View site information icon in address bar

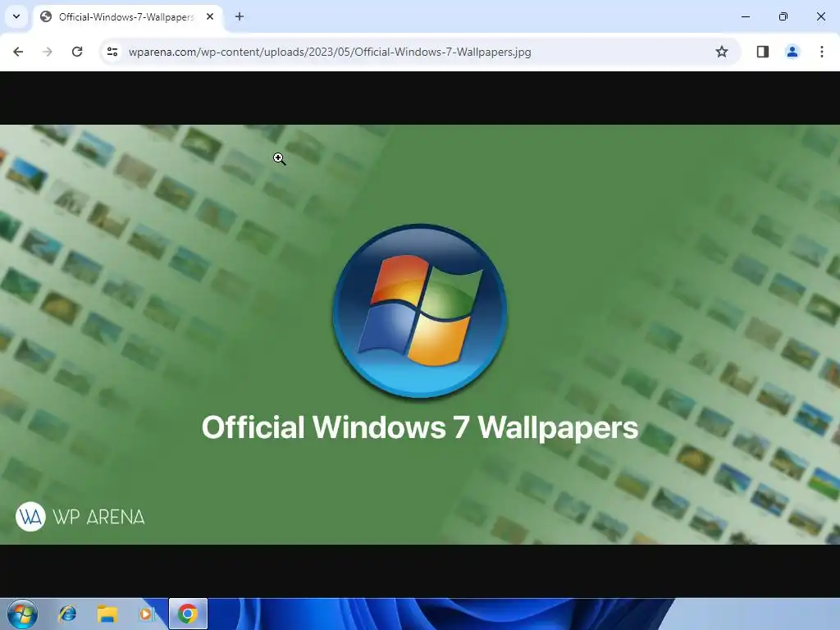[x=112, y=52]
